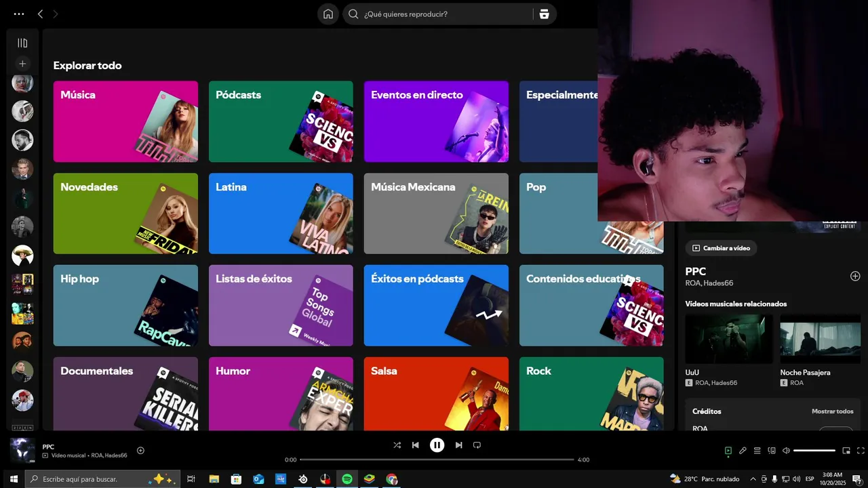Click Mostrar todos in Créditos

pyautogui.click(x=832, y=411)
